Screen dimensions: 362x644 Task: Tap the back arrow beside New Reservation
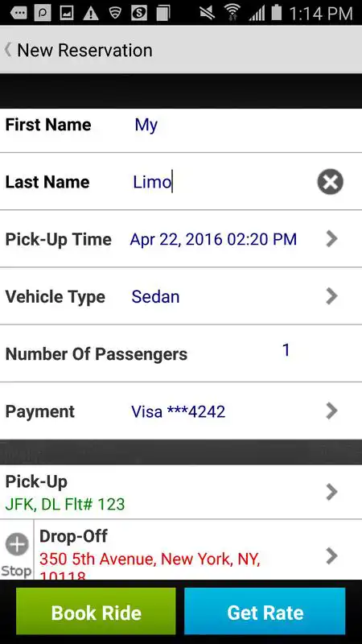(8, 50)
